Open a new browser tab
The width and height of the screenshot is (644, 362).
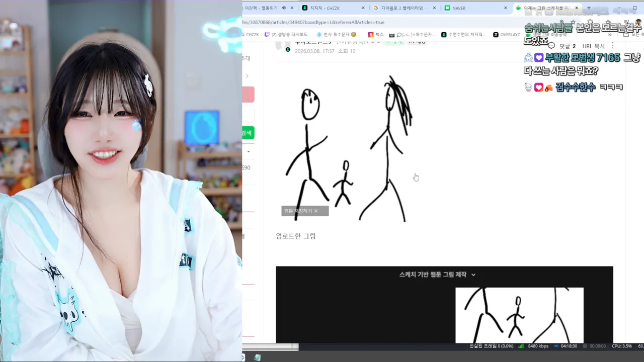(589, 8)
